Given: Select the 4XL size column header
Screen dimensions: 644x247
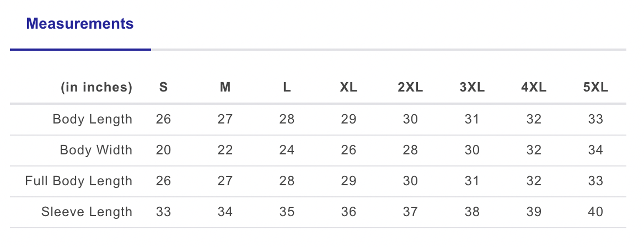Looking at the screenshot, I should click(x=534, y=88).
